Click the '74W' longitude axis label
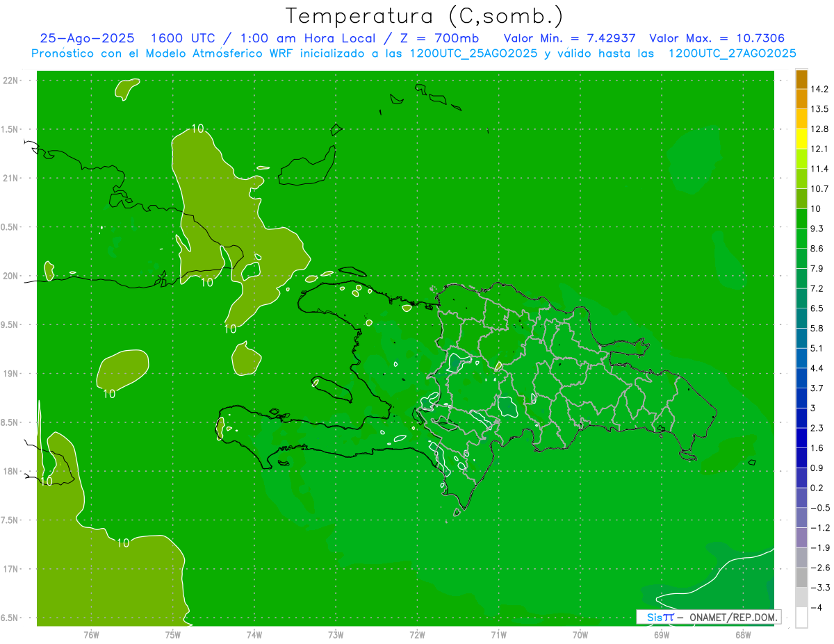834x644 pixels. [x=254, y=634]
